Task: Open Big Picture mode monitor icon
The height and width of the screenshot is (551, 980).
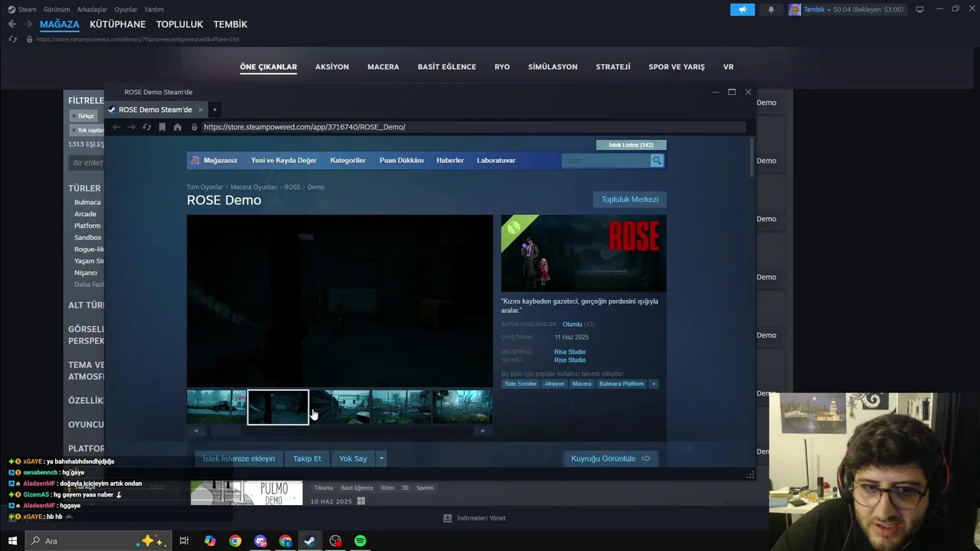Action: pos(920,9)
